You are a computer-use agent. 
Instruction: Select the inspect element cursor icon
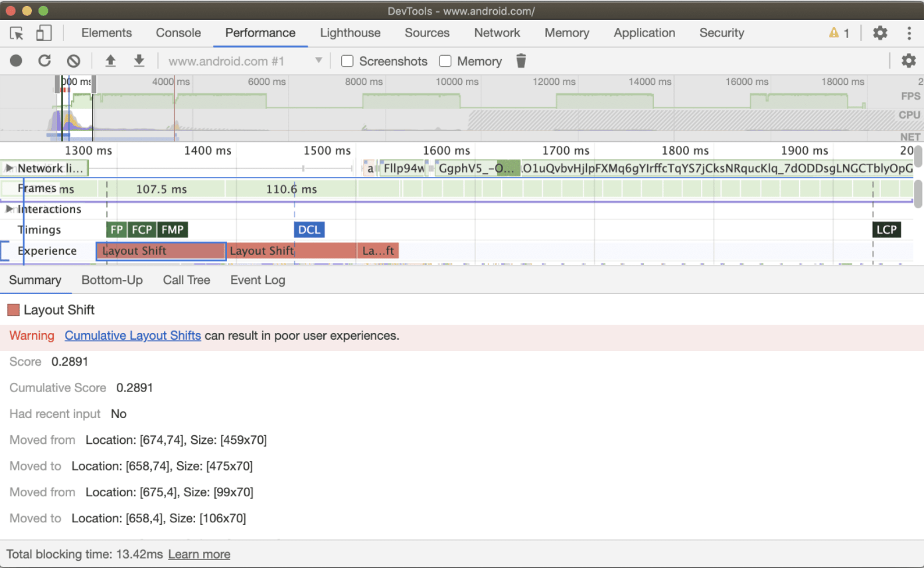(17, 33)
